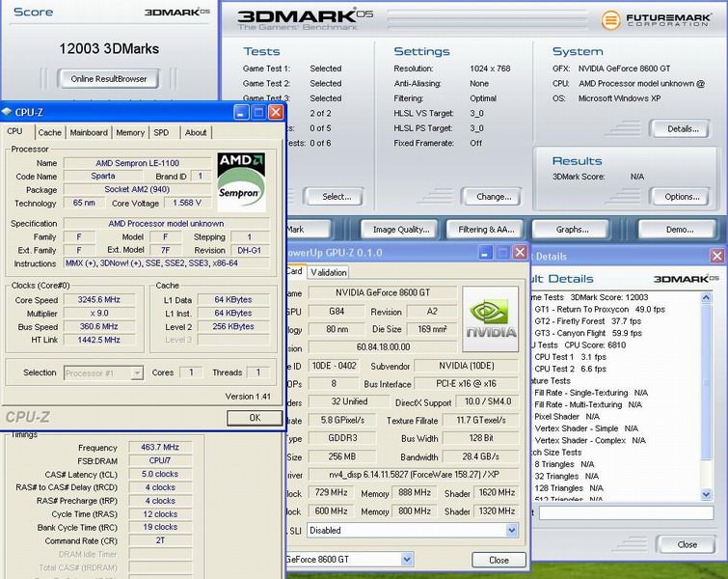Open the Options... button under Results
This screenshot has width=728, height=579.
point(682,197)
